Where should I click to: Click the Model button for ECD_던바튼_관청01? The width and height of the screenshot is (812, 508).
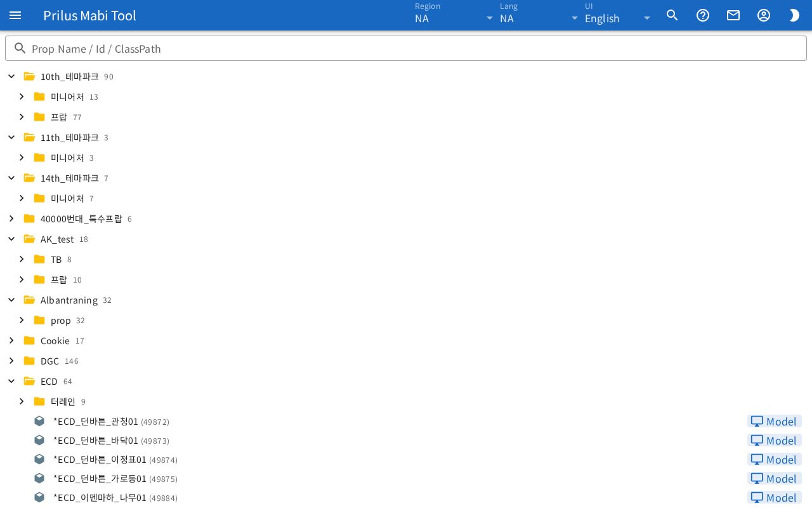774,421
